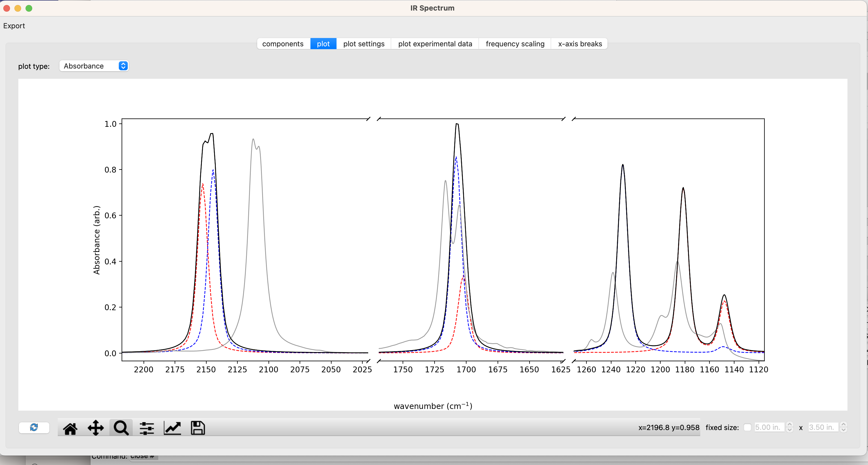Click the wavenumber (cm⁻¹) axis label
868x465 pixels.
[x=433, y=406]
